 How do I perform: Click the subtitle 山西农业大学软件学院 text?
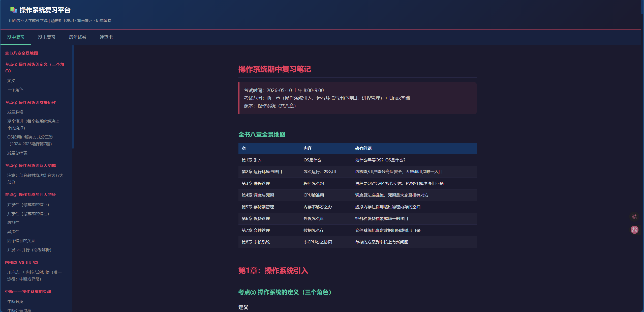click(x=28, y=21)
